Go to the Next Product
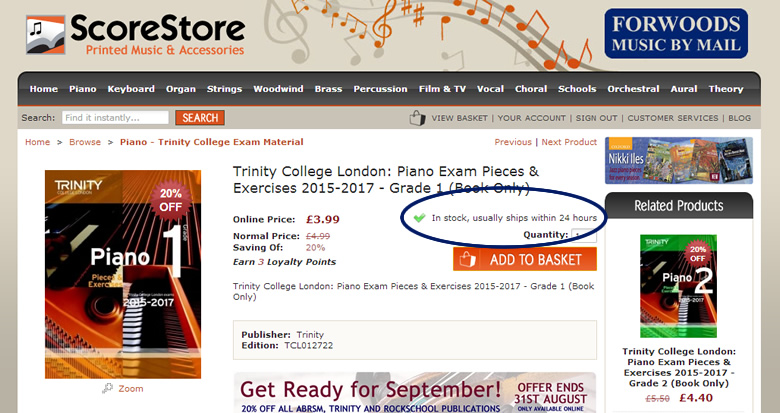 (569, 142)
